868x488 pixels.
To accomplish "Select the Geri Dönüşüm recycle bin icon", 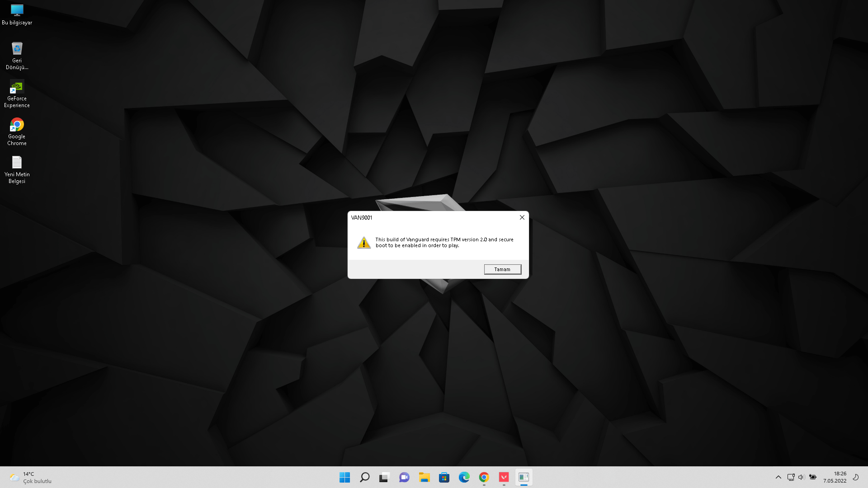I will pyautogui.click(x=17, y=56).
